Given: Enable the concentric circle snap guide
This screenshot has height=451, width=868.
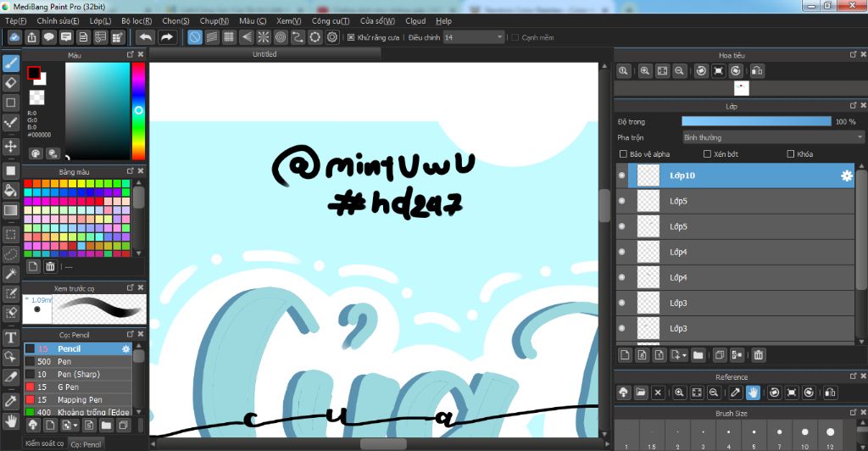Looking at the screenshot, I should point(281,37).
